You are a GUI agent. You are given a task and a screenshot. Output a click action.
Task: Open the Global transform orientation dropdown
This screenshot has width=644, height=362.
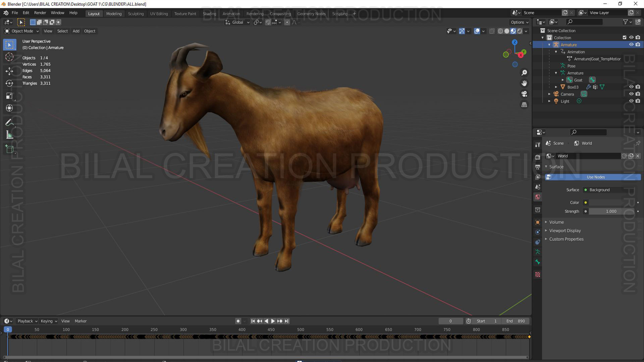pos(237,22)
